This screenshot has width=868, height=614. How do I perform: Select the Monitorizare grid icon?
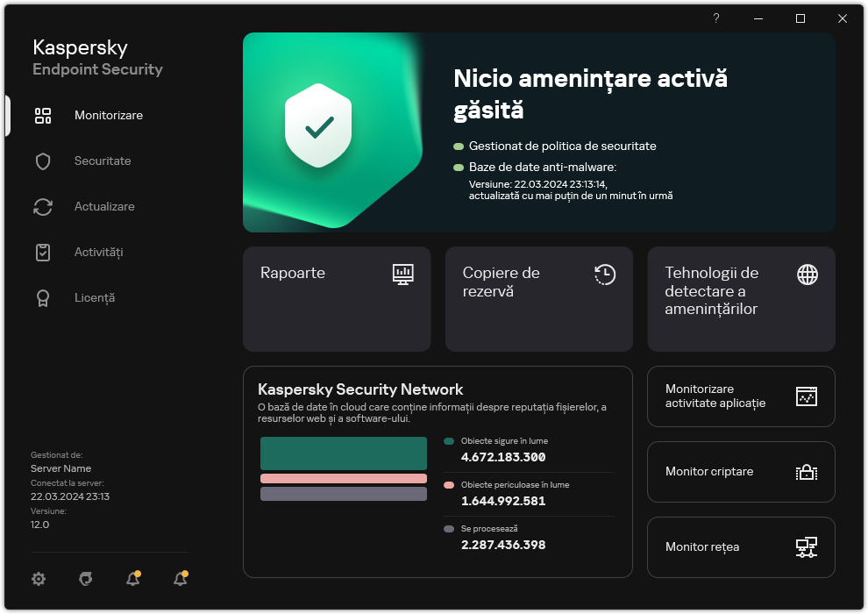[43, 115]
